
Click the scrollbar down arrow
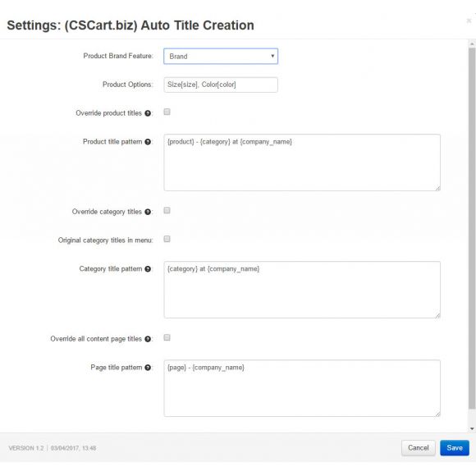click(x=472, y=428)
